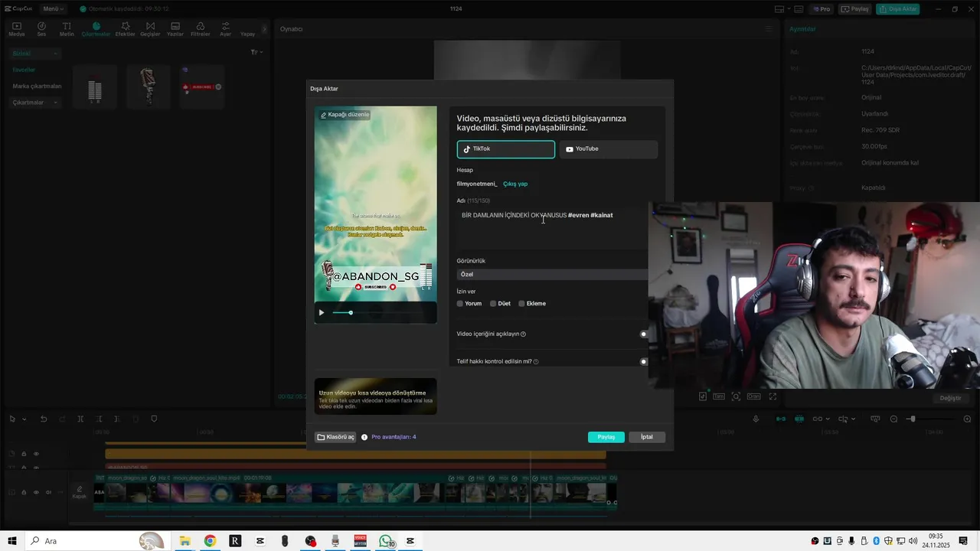Screen dimensions: 980x551
Task: Select Favoriler sticker category
Action: [24, 70]
